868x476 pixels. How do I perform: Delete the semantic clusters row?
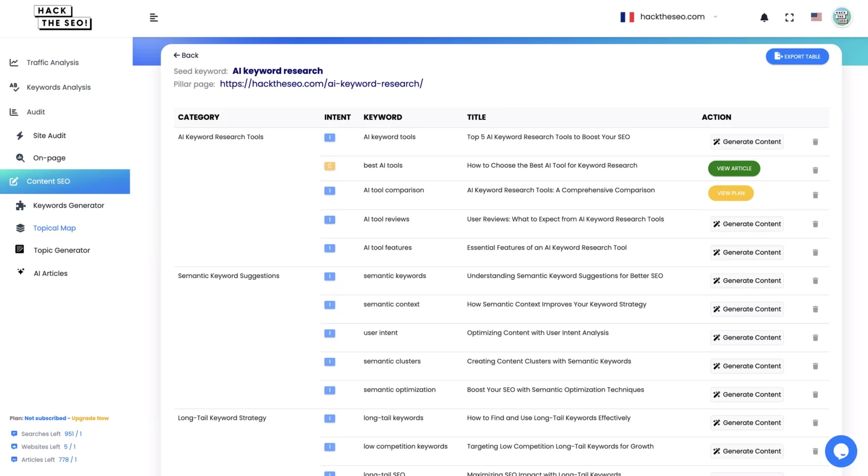(815, 366)
